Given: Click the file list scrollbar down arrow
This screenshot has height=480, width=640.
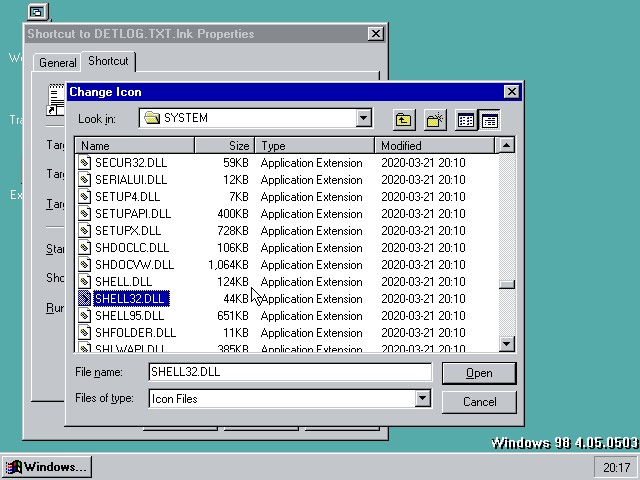Looking at the screenshot, I should tap(507, 344).
